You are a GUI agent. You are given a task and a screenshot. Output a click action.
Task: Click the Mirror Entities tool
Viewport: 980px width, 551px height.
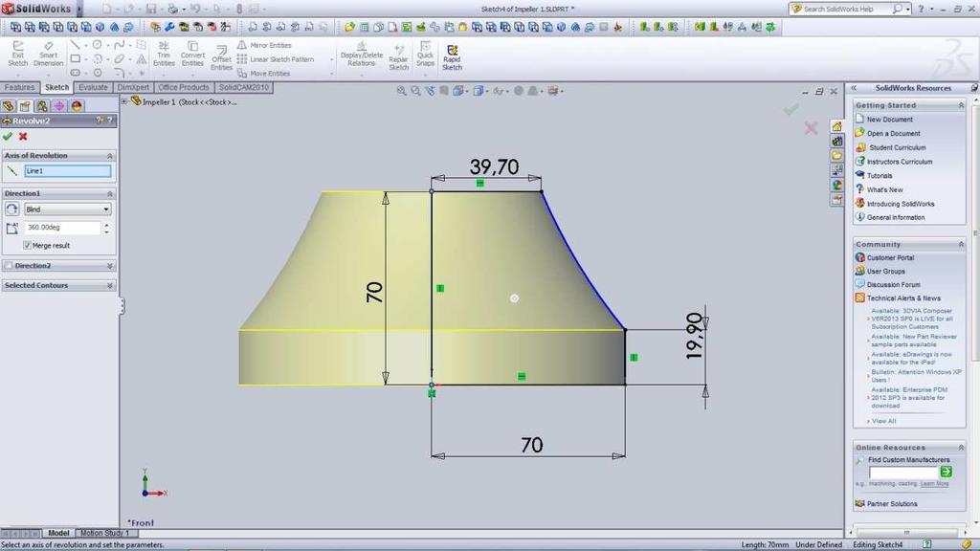tap(264, 45)
